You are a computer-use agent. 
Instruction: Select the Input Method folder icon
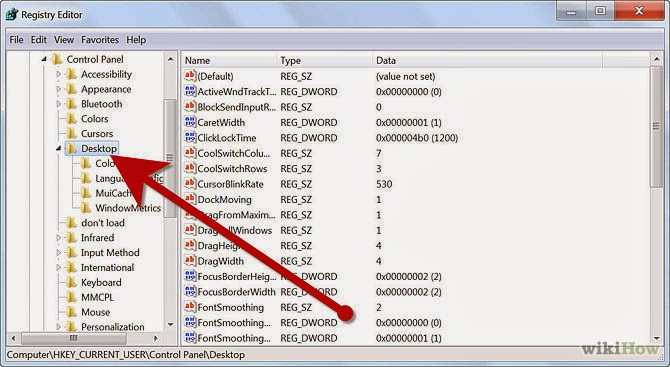[71, 252]
